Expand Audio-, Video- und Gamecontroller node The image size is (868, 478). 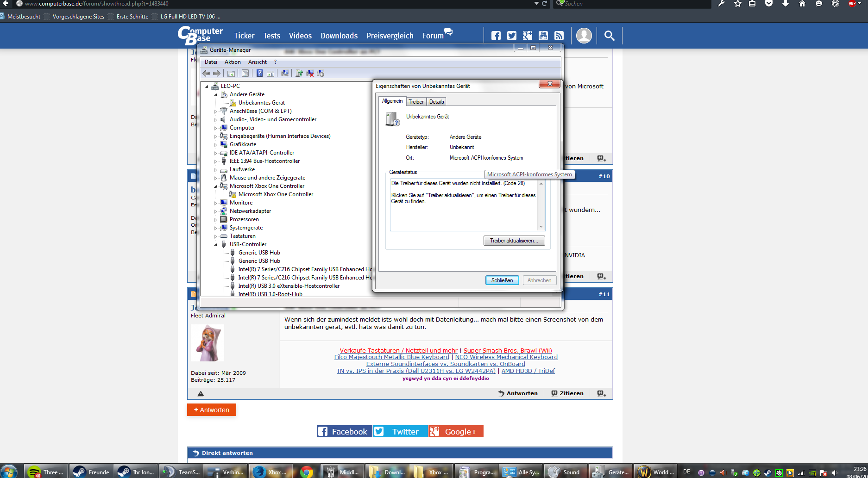point(215,120)
